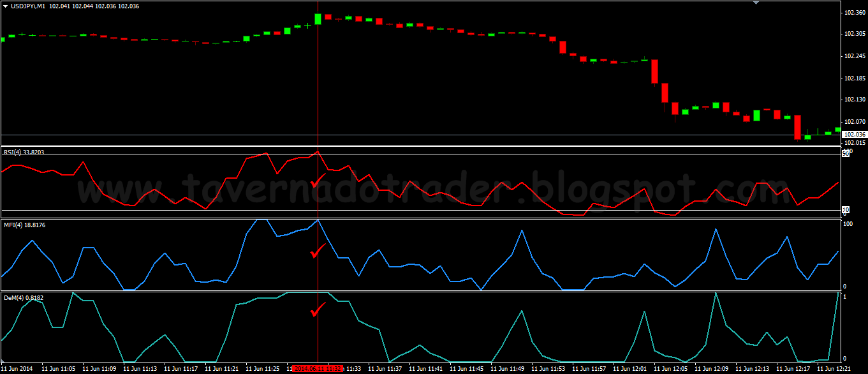Open the chart menu triangle beside USDJPYi,M1
This screenshot has height=374, width=868.
5,6
